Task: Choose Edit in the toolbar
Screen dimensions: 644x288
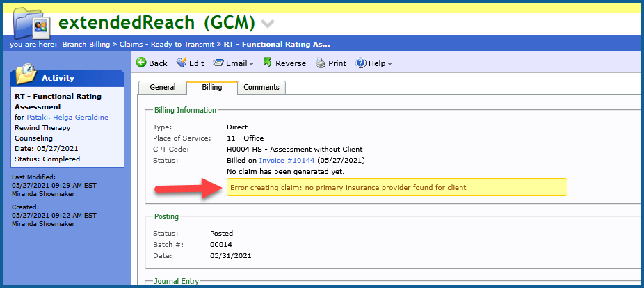Action: (196, 63)
